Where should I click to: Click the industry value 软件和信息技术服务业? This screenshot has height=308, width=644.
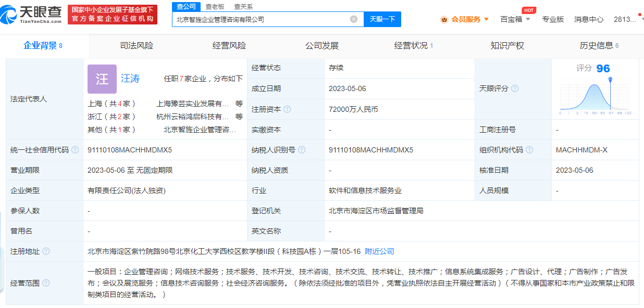tap(365, 190)
